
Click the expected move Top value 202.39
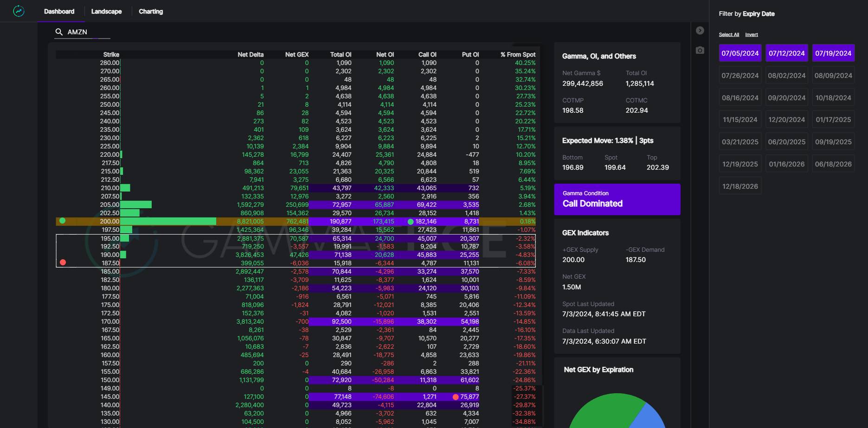(x=658, y=167)
